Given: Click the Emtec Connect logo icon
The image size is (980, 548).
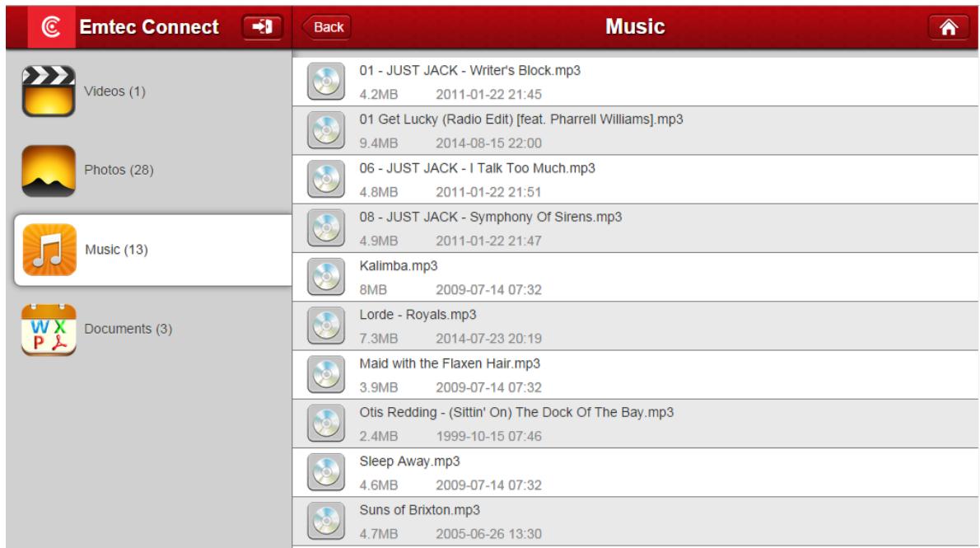Looking at the screenshot, I should (x=50, y=27).
